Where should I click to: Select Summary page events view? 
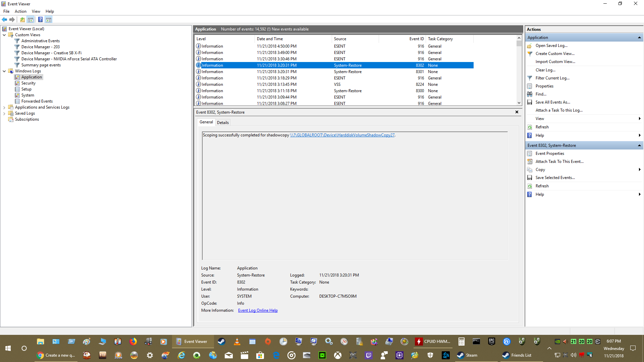[x=41, y=65]
